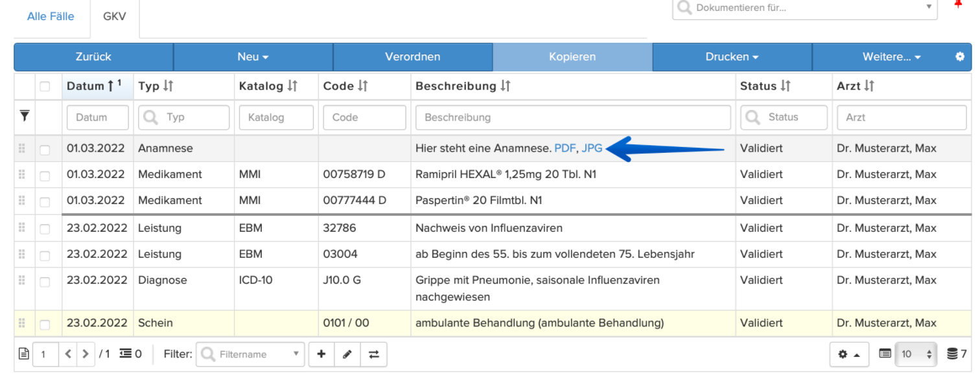Screen dimensions: 980x386
Task: Click the pencil edit filter icon
Action: pyautogui.click(x=347, y=354)
